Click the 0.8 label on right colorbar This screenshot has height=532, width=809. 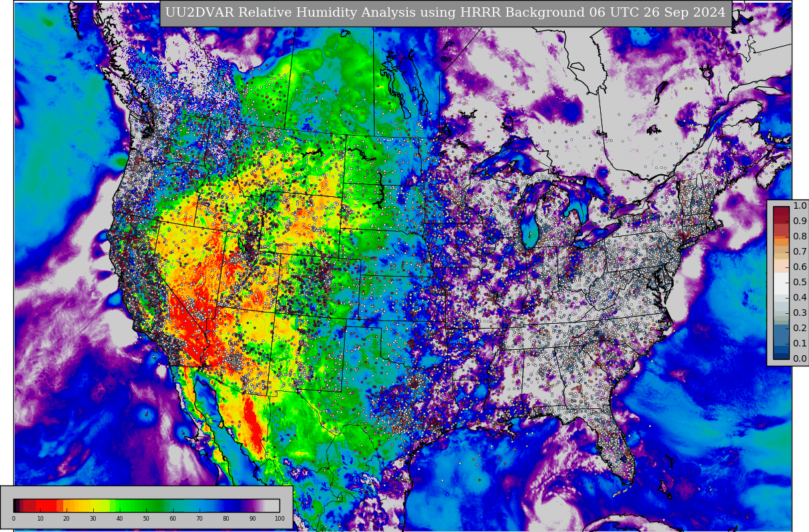[x=800, y=236]
